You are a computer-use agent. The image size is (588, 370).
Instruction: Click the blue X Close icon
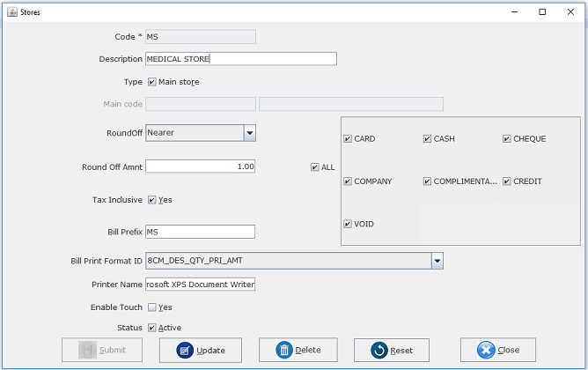pos(485,351)
